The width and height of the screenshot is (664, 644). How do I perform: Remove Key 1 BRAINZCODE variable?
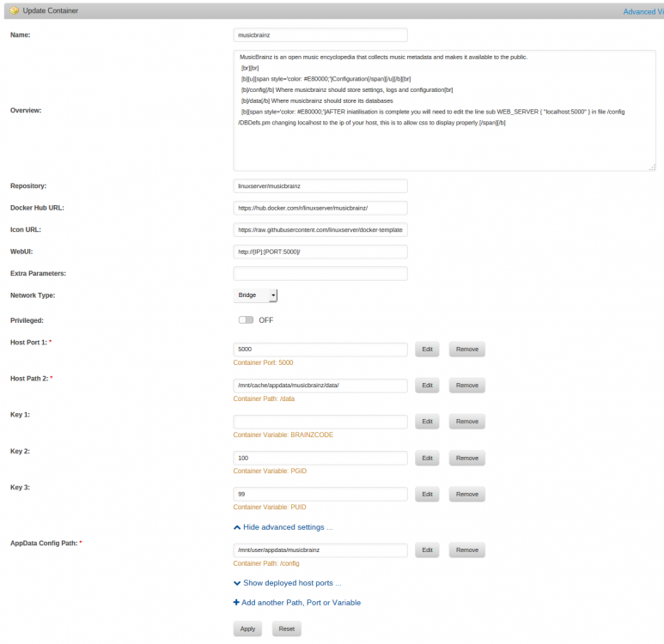click(467, 422)
